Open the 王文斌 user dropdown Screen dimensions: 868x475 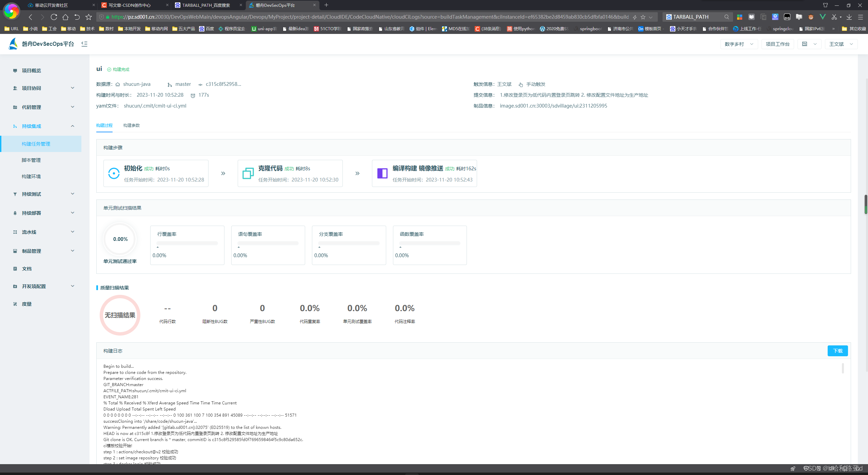coord(841,44)
